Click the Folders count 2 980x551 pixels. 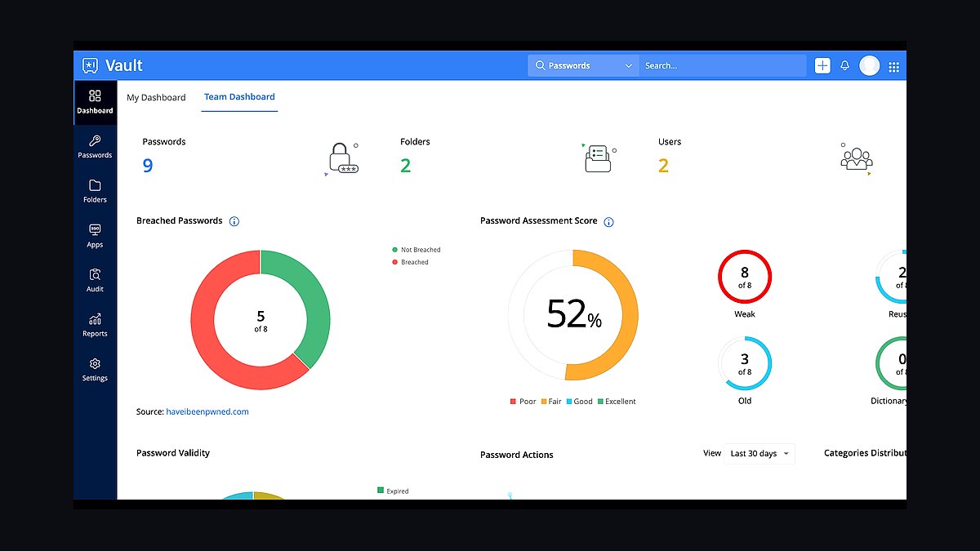point(406,166)
